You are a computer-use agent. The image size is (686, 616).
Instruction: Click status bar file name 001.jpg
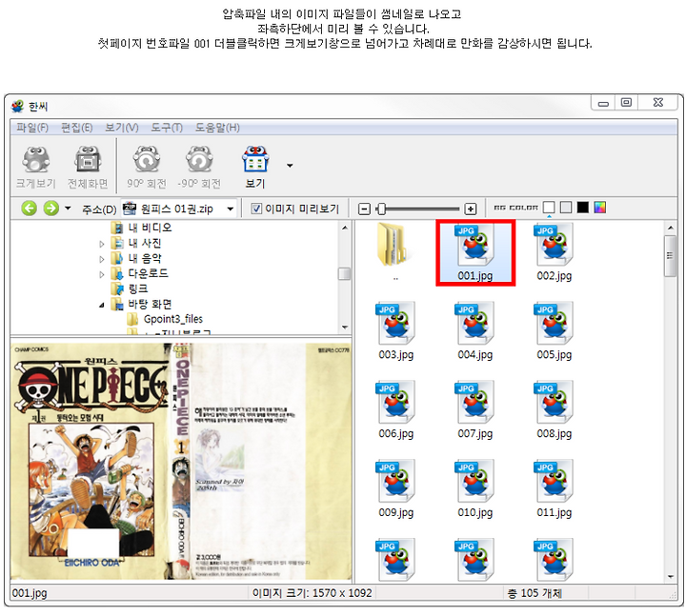30,593
